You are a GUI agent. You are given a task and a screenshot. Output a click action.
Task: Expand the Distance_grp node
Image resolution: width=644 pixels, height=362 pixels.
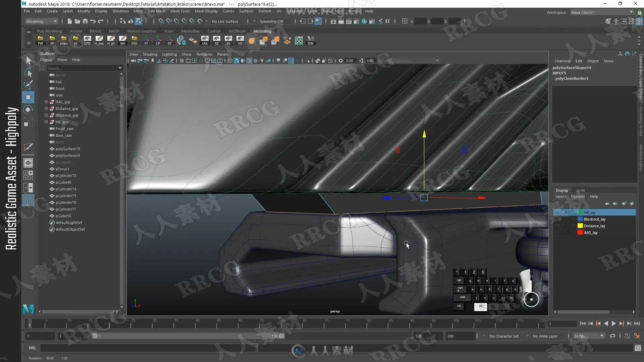click(46, 108)
